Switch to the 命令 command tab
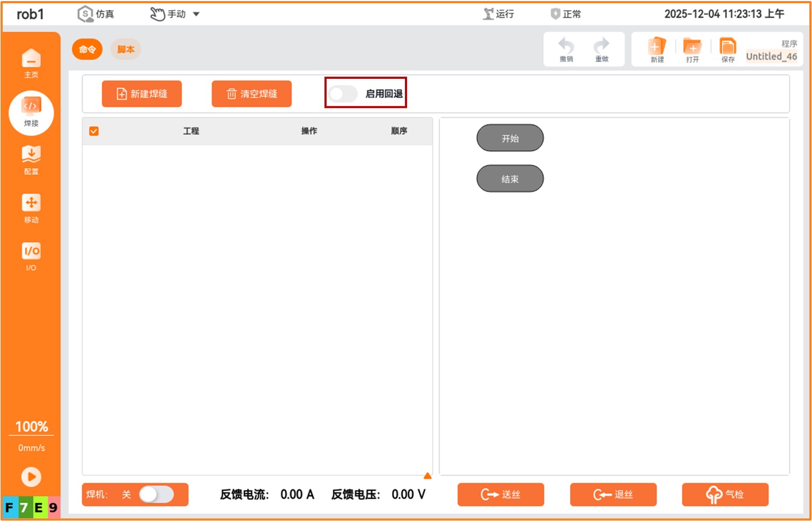This screenshot has width=812, height=521. point(87,49)
